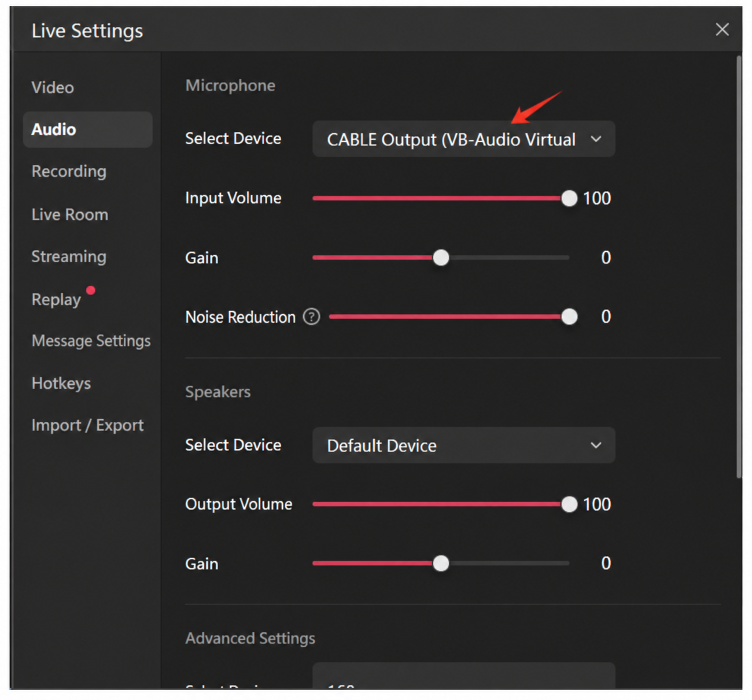The height and width of the screenshot is (700, 752).
Task: Click the speakers Gain slider handle
Action: (x=441, y=563)
